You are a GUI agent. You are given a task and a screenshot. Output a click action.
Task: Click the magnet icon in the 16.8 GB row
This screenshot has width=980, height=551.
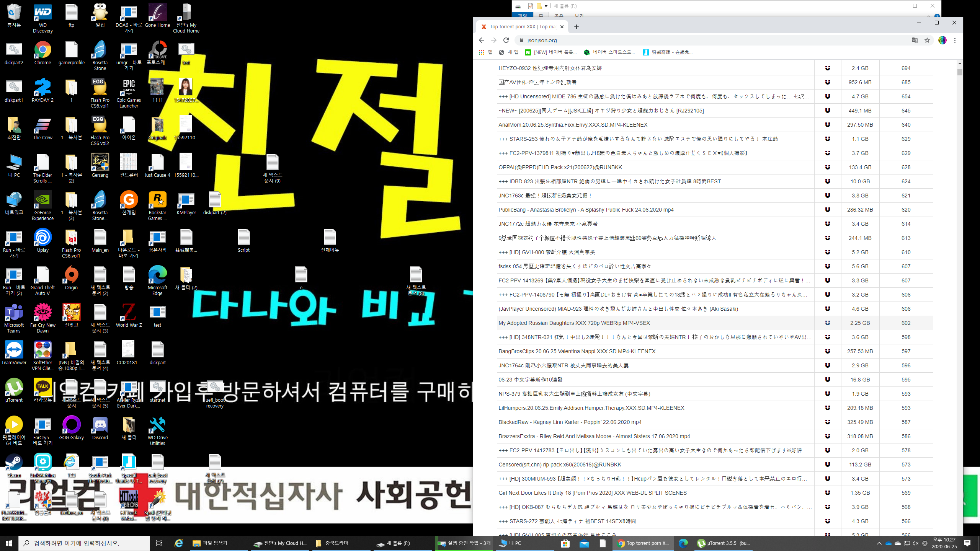tap(828, 380)
